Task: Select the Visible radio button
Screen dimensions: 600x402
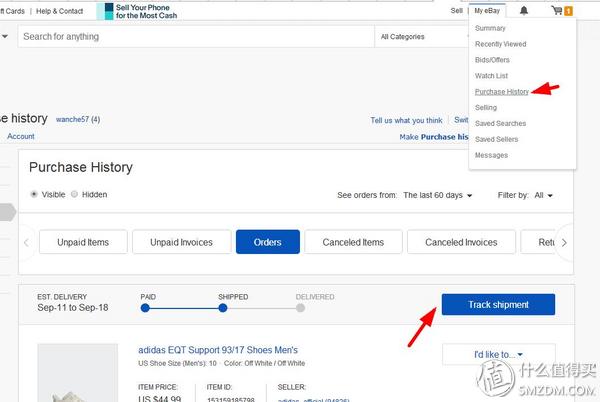Action: [x=35, y=194]
